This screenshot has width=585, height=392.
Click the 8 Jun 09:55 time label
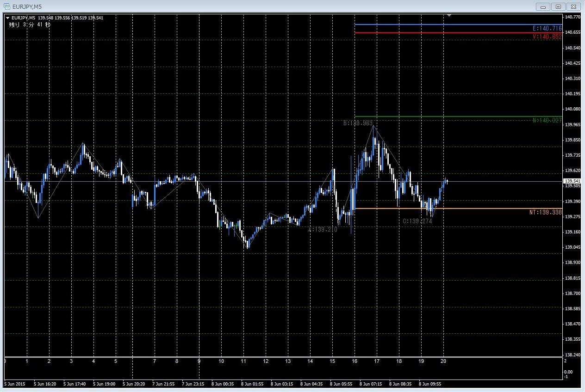pos(431,384)
